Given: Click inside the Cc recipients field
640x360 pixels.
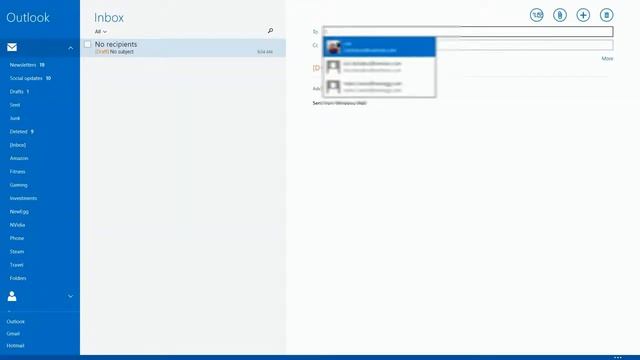Looking at the screenshot, I should (x=524, y=45).
